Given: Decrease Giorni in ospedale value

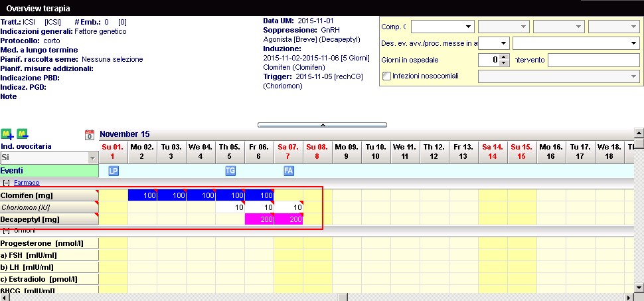Looking at the screenshot, I should pos(505,63).
